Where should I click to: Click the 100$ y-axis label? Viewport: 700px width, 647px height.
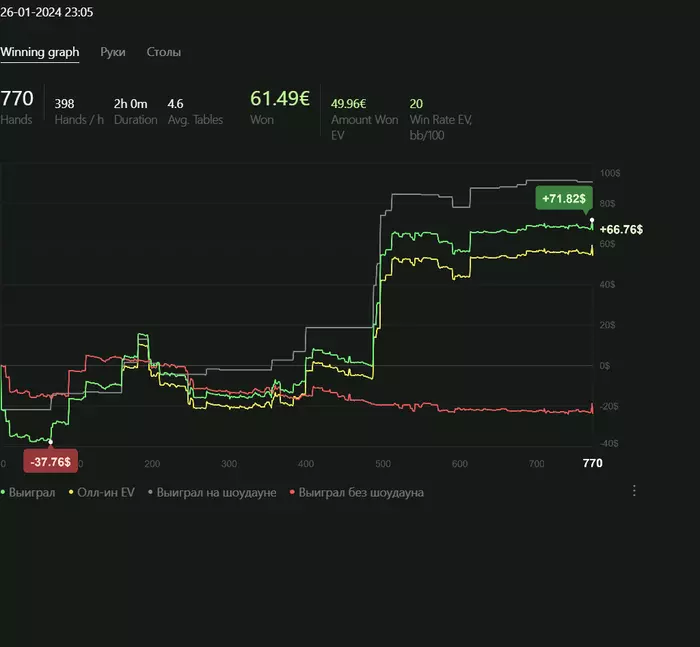[x=610, y=173]
